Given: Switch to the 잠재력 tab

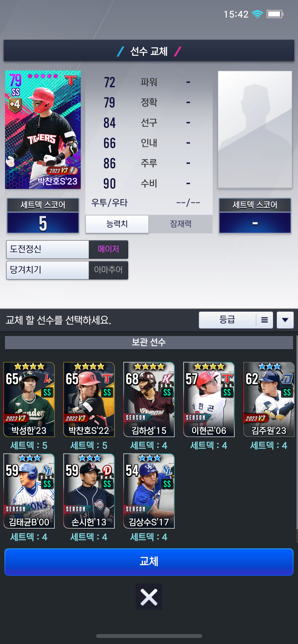Looking at the screenshot, I should point(181,224).
